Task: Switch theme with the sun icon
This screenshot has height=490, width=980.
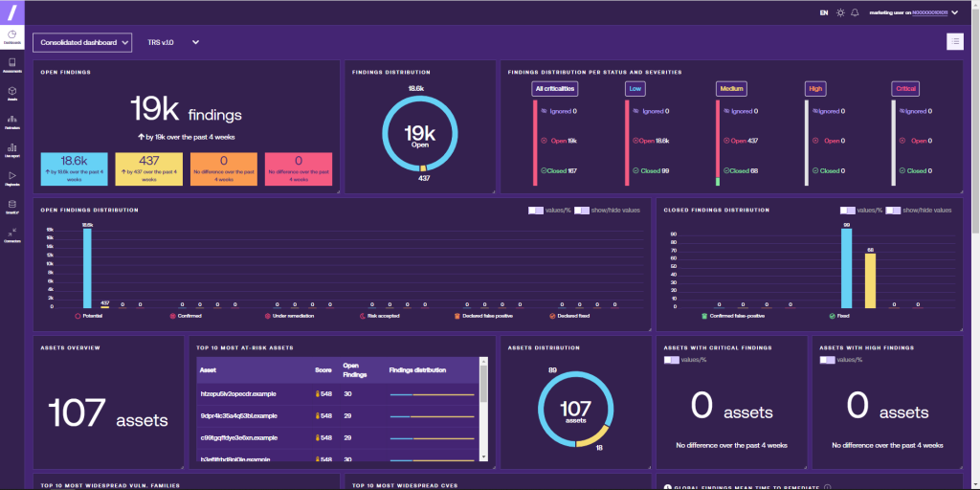Action: pyautogui.click(x=840, y=12)
